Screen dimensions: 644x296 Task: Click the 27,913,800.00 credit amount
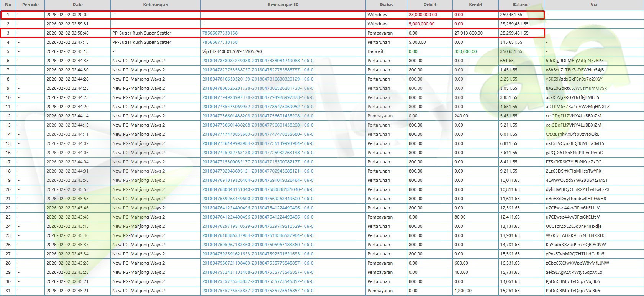point(468,33)
